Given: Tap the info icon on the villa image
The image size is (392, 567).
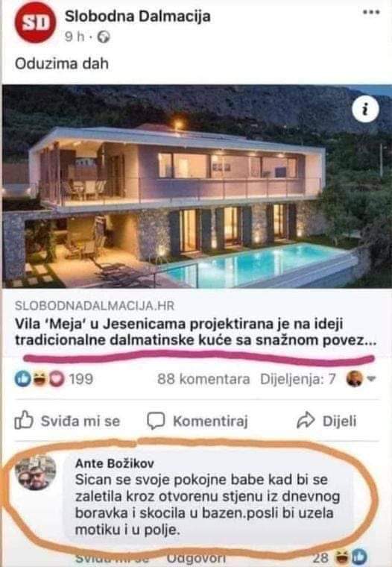Looking at the screenshot, I should pos(366,109).
